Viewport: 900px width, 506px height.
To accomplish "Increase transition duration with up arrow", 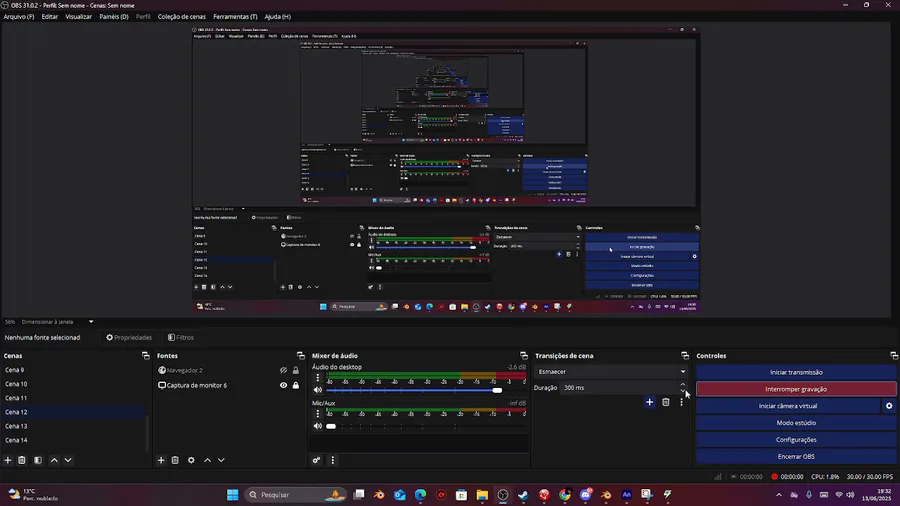I will tap(683, 384).
